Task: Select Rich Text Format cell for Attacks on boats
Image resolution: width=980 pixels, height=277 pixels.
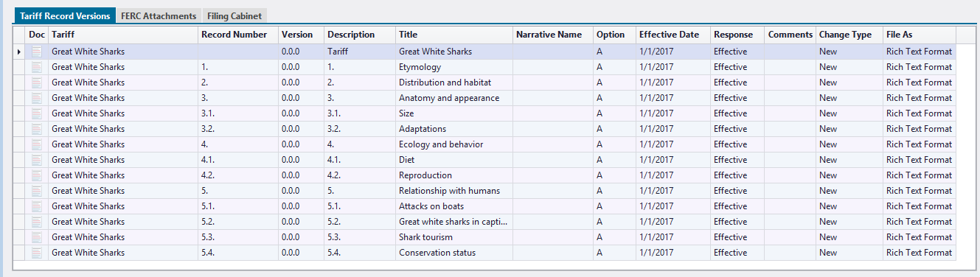Action: click(920, 206)
